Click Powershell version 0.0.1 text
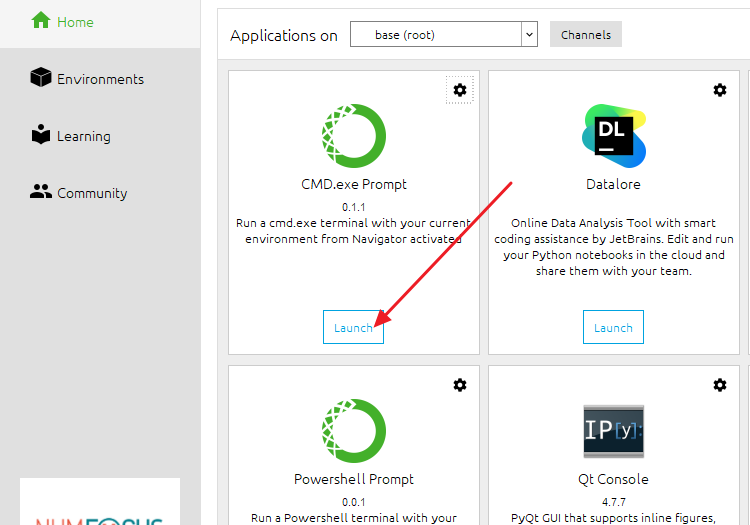750x525 pixels. [x=353, y=502]
